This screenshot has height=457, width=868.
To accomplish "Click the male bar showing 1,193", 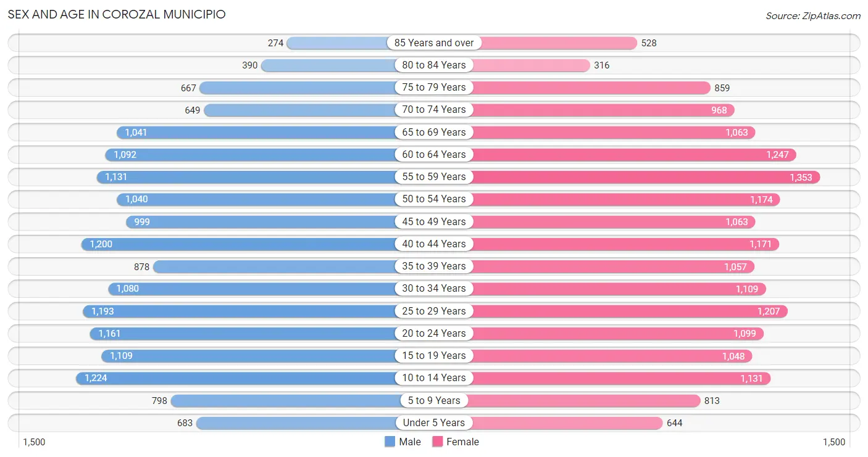I will click(259, 311).
